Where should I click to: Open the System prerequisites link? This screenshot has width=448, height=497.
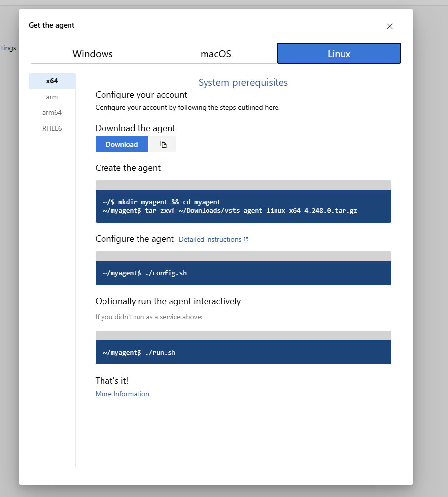click(x=243, y=82)
